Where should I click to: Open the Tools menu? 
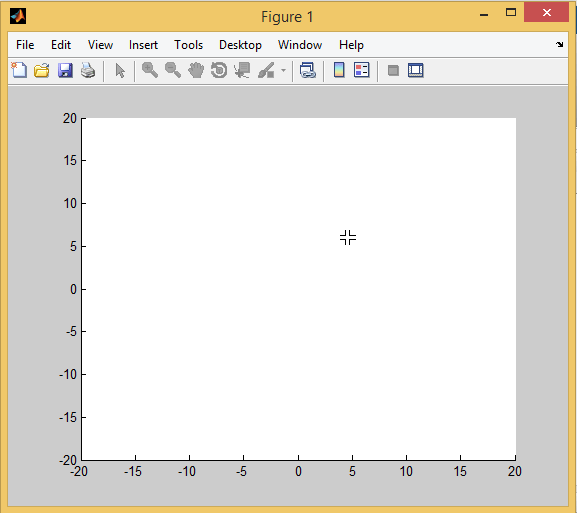(x=188, y=45)
